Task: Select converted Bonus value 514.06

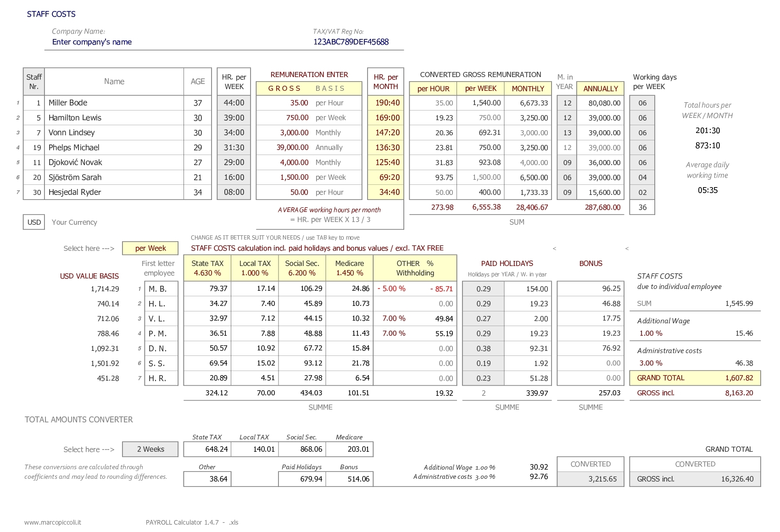Action: (x=350, y=479)
